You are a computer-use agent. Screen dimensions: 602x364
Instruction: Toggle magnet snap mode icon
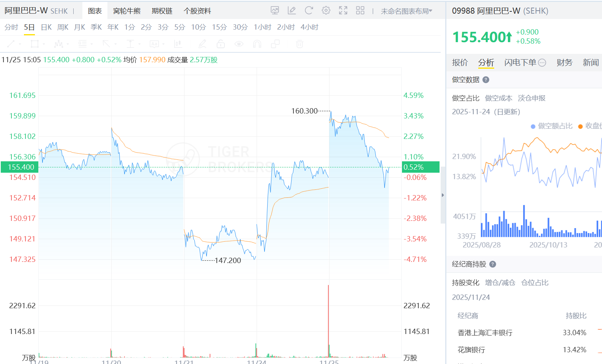(257, 44)
